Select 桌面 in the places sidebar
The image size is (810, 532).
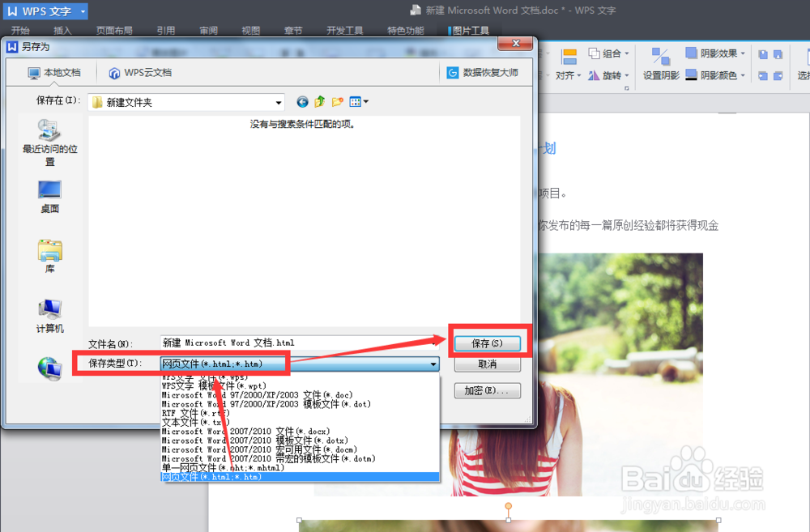pyautogui.click(x=49, y=197)
